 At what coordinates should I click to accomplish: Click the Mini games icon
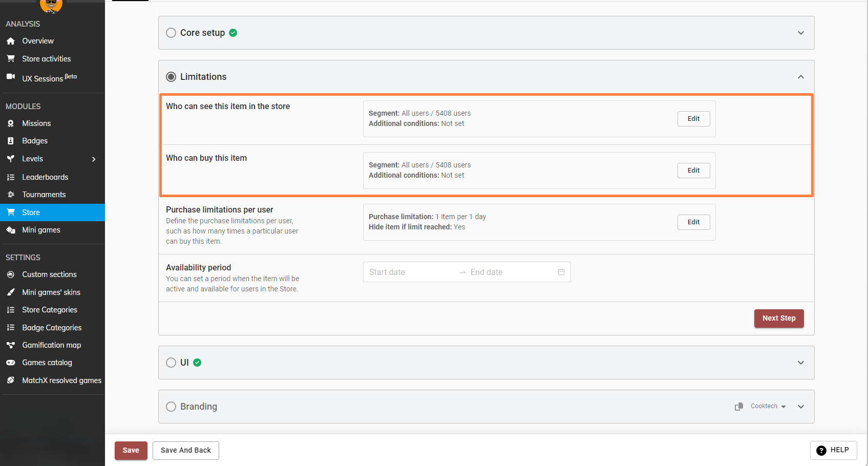pyautogui.click(x=11, y=230)
